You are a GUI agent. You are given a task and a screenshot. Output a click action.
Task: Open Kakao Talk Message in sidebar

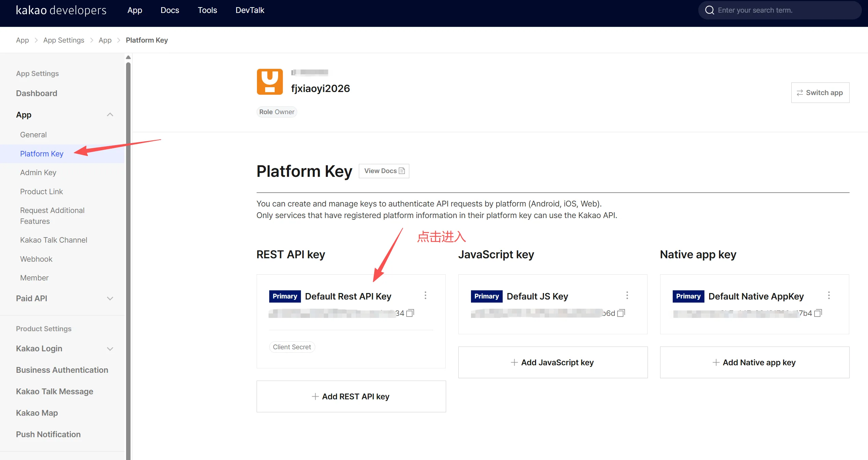click(55, 392)
